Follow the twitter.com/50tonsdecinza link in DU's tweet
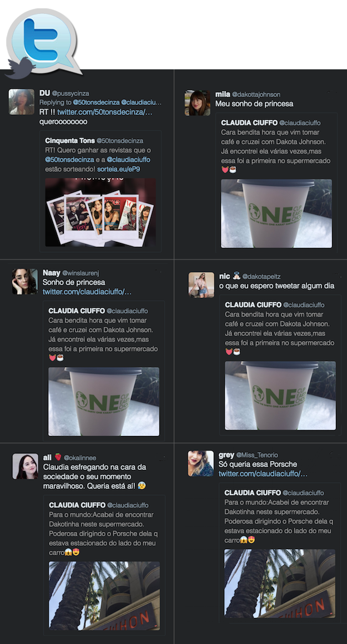The width and height of the screenshot is (347, 644). (105, 112)
